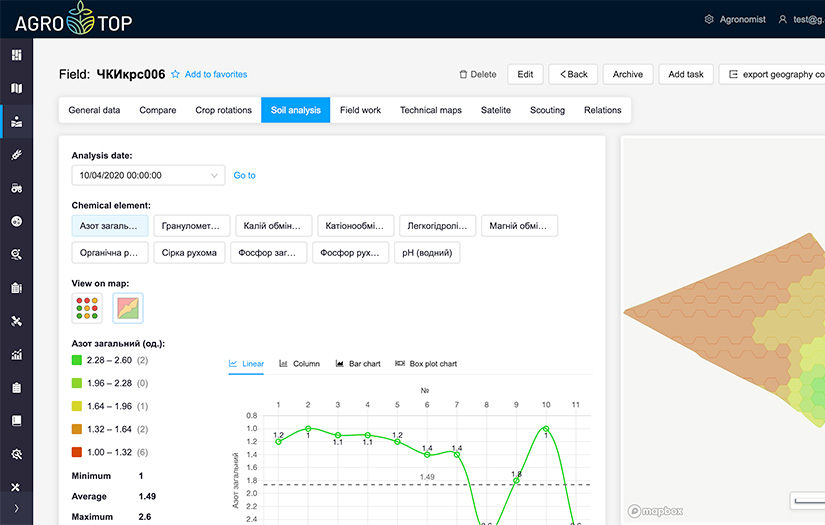
Task: Open Technical maps tab
Action: pyautogui.click(x=431, y=110)
